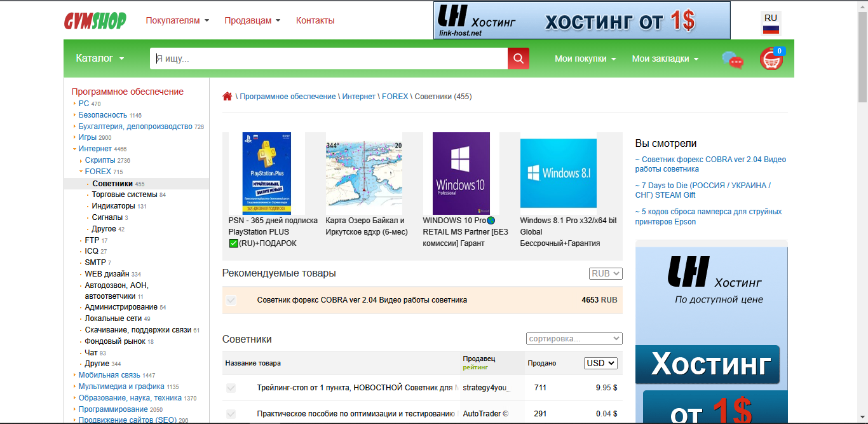Open PlayStation Plus product image
The height and width of the screenshot is (424, 868).
pyautogui.click(x=267, y=174)
